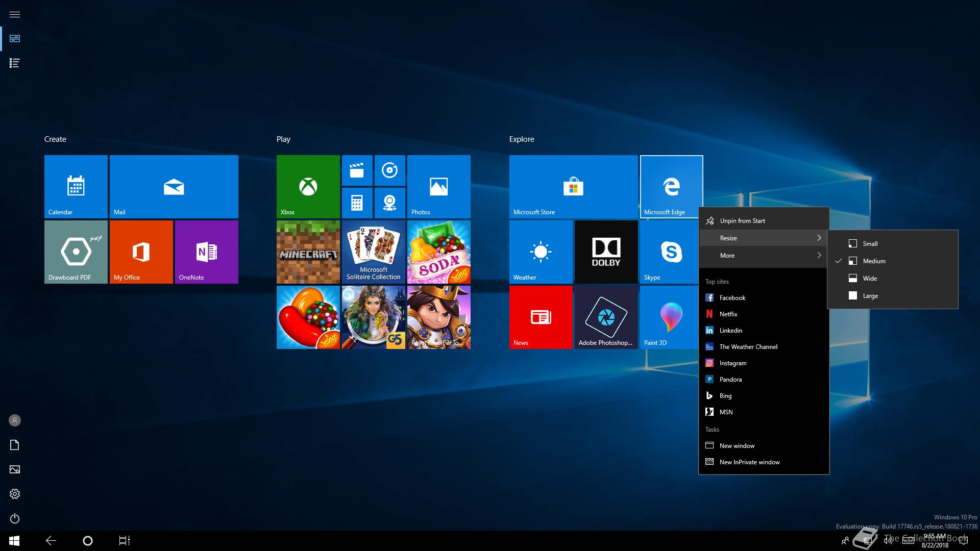Open the Paint 3D tile
The height and width of the screenshot is (551, 980).
(x=669, y=317)
